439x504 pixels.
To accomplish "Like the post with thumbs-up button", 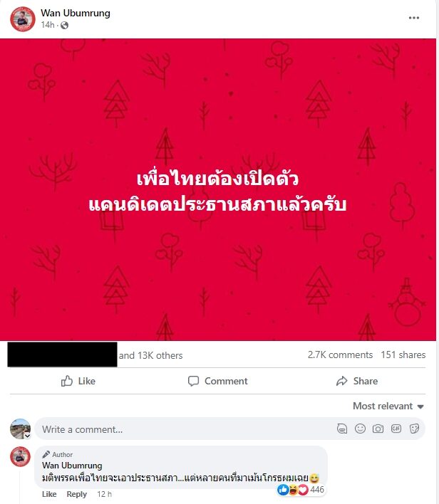I will click(x=78, y=382).
